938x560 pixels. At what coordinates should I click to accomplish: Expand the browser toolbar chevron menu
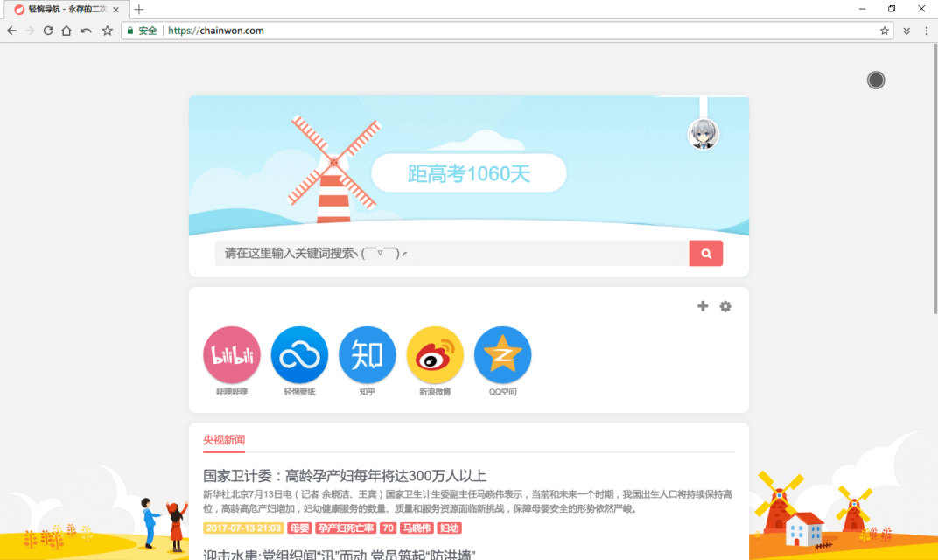click(907, 31)
